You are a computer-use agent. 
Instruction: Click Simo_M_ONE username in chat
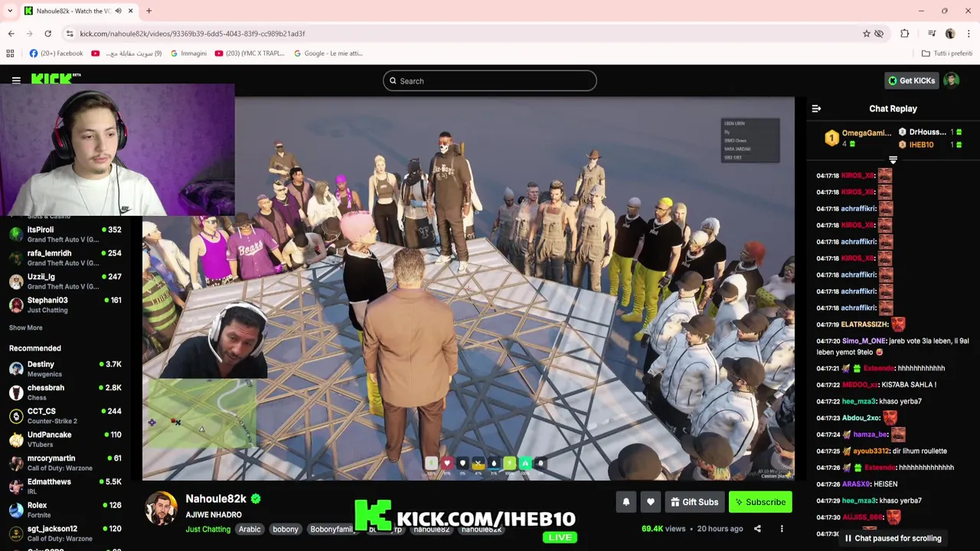(x=864, y=341)
